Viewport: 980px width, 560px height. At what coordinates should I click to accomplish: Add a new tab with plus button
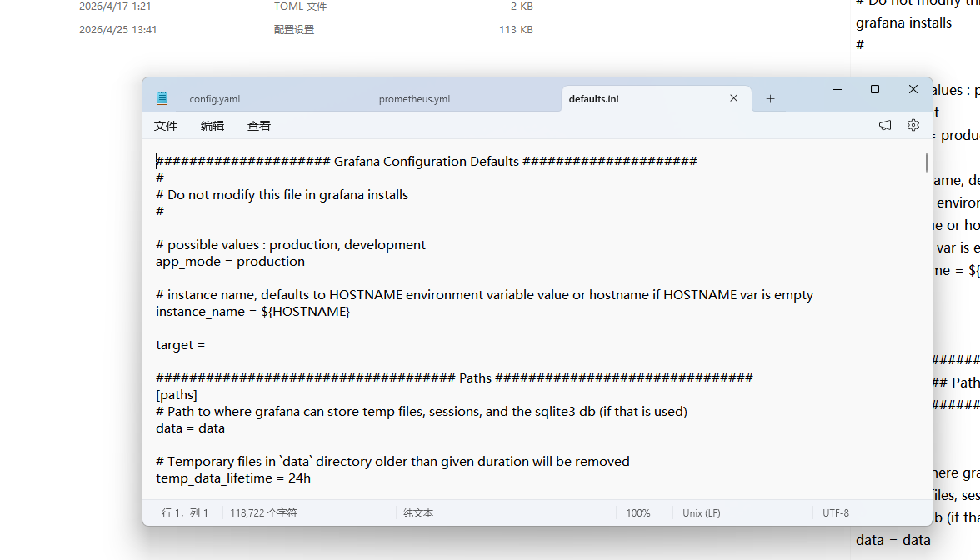(x=770, y=98)
